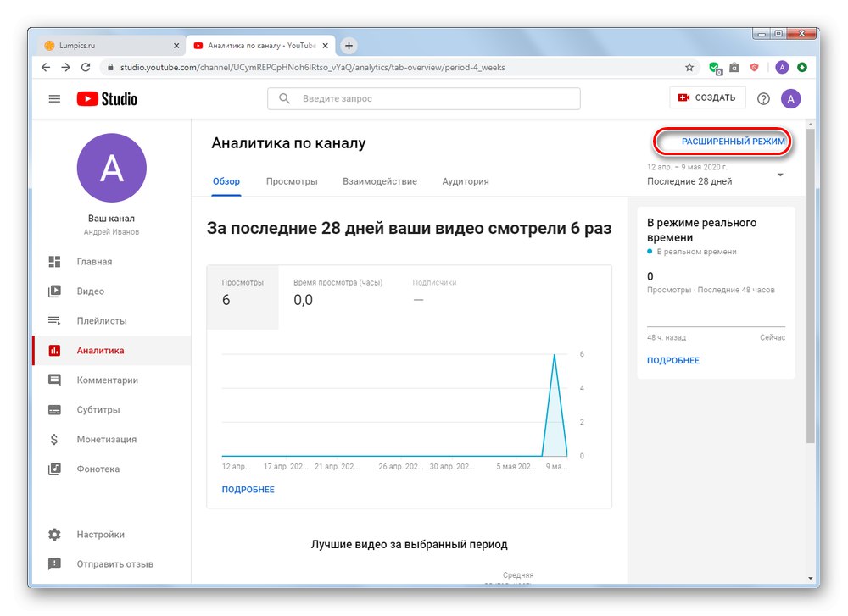Expand the Последние 28 дней period dropdown
The width and height of the screenshot is (848, 616).
(780, 175)
